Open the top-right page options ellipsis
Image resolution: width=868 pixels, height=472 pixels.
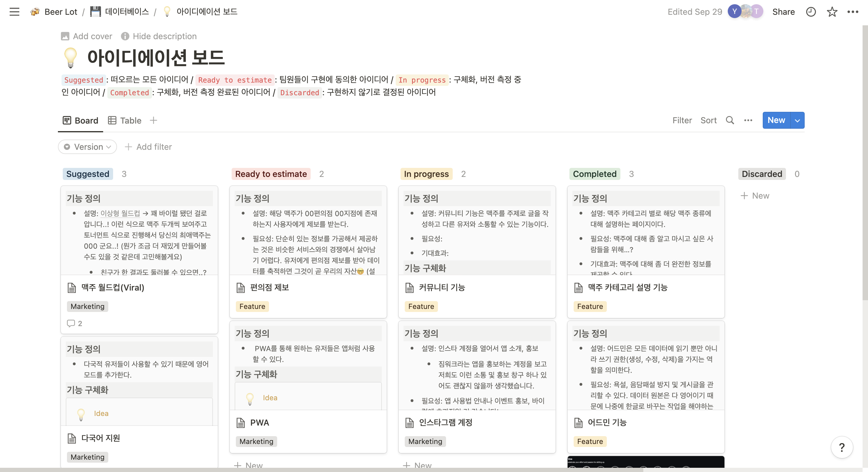click(x=853, y=12)
